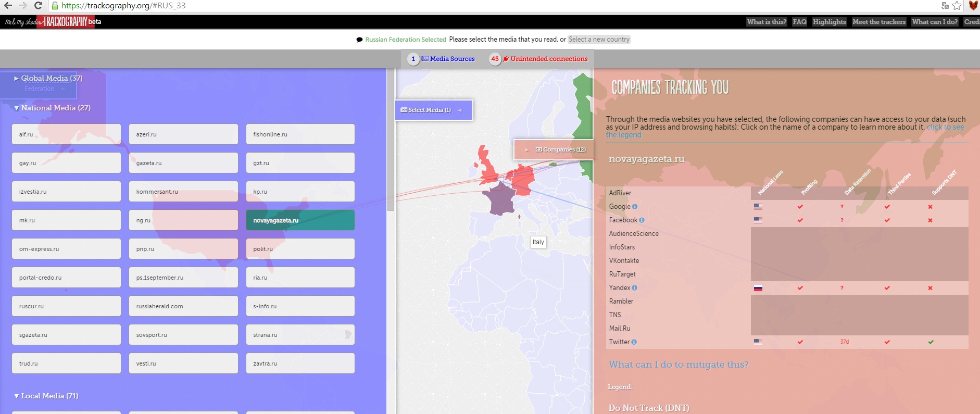Click the VKontakte company name

(624, 261)
